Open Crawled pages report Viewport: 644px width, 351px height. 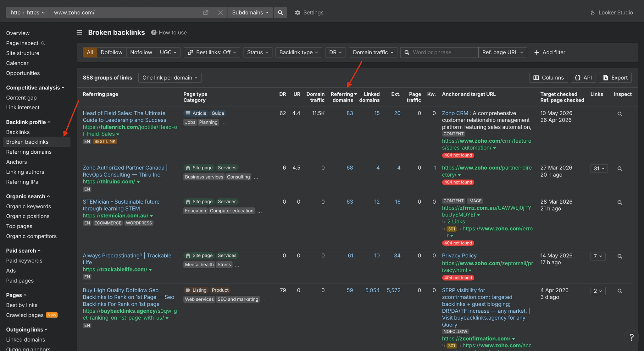[x=25, y=315]
